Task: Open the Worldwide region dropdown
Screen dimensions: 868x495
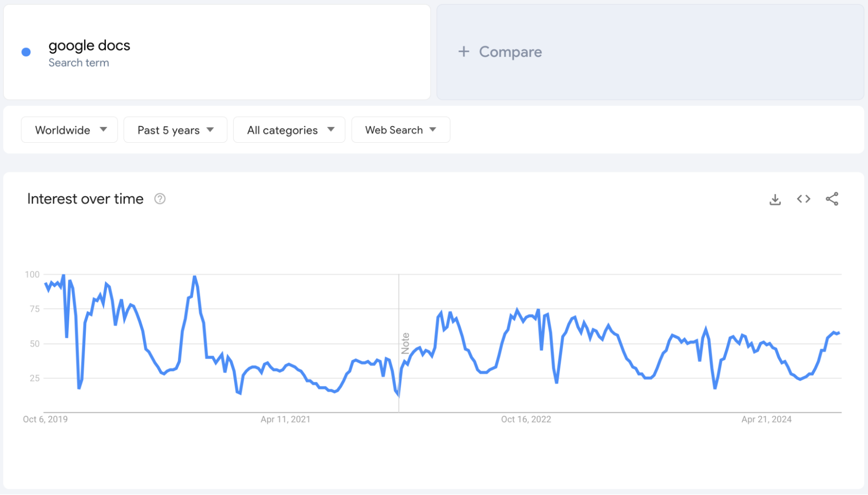Action: (x=69, y=130)
